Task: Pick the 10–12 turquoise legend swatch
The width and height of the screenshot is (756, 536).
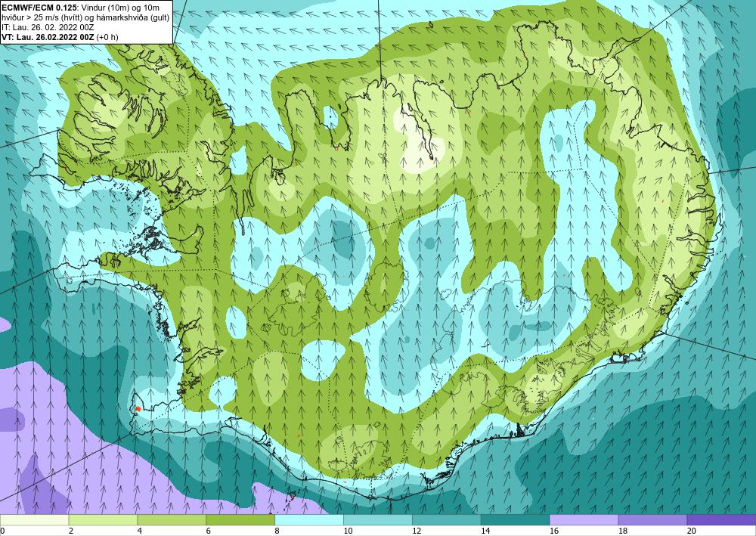Action: click(377, 520)
